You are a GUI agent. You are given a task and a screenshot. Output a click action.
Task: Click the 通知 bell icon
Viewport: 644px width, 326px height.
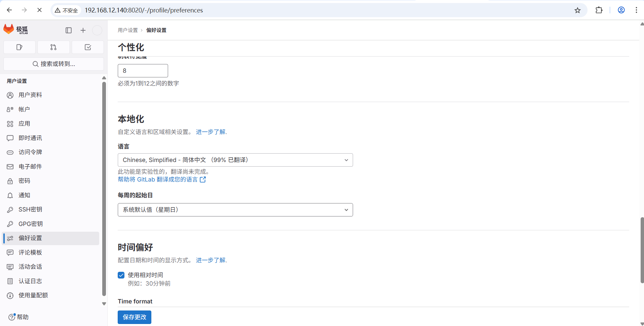10,195
